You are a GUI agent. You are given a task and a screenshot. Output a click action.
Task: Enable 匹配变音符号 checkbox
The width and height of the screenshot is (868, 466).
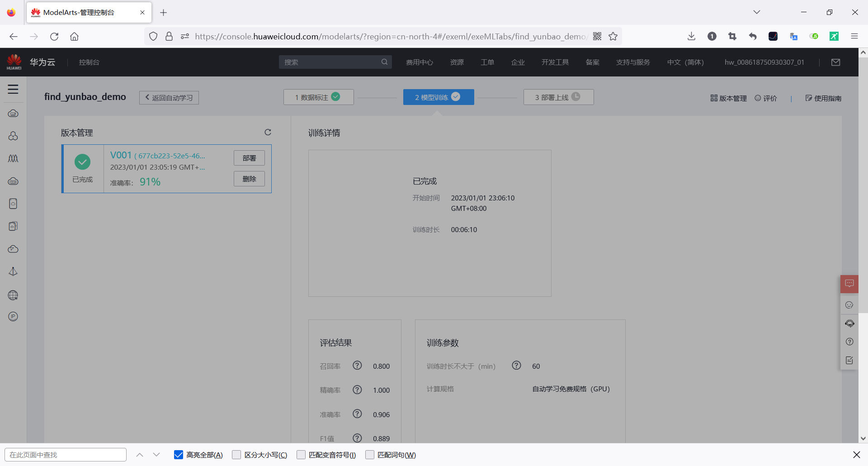[301, 455]
